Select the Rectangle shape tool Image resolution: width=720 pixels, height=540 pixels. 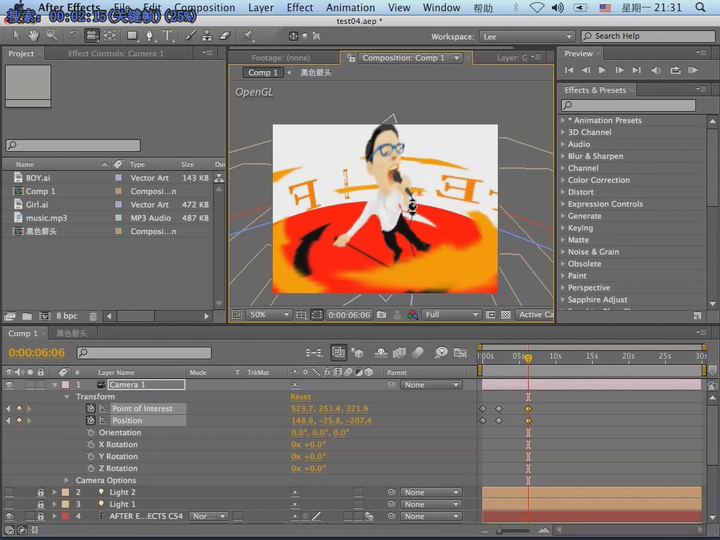(x=132, y=35)
